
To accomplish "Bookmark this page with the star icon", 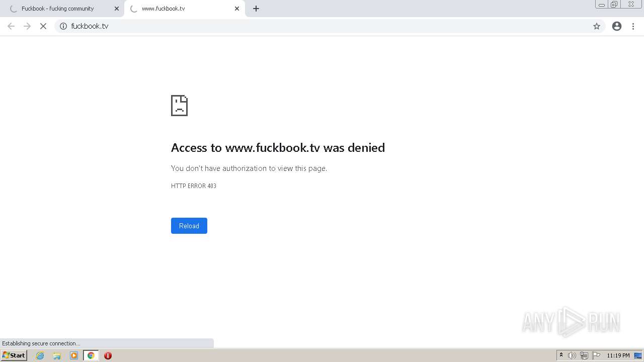I will click(597, 26).
